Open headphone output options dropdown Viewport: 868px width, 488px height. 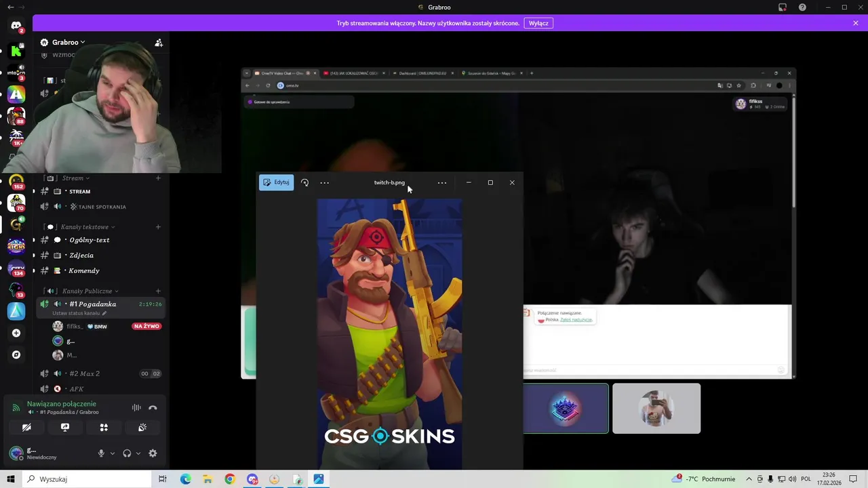click(138, 453)
